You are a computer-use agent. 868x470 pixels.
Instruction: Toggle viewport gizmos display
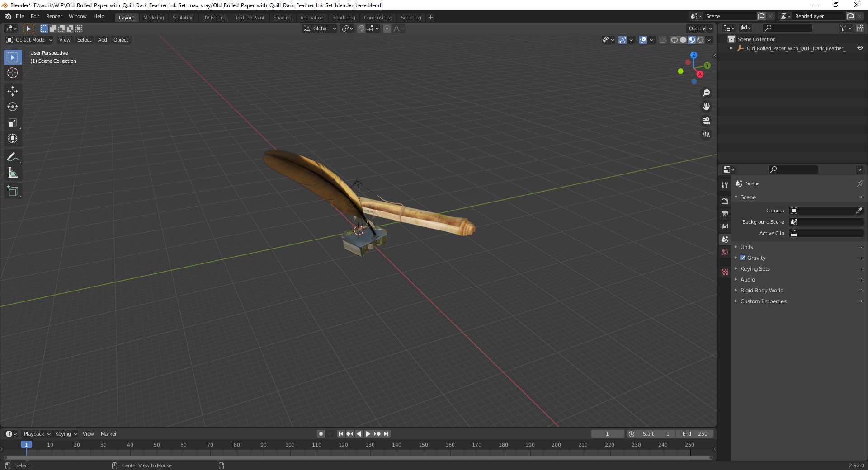click(623, 40)
